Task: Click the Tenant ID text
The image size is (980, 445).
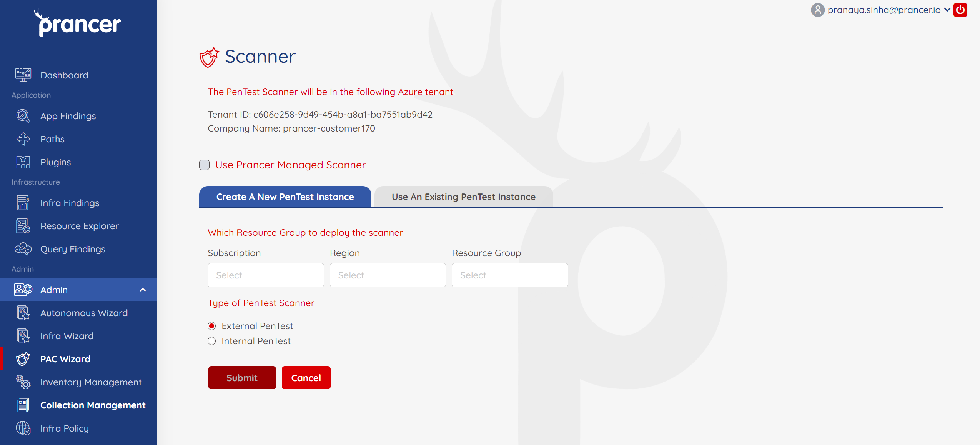Action: [320, 115]
